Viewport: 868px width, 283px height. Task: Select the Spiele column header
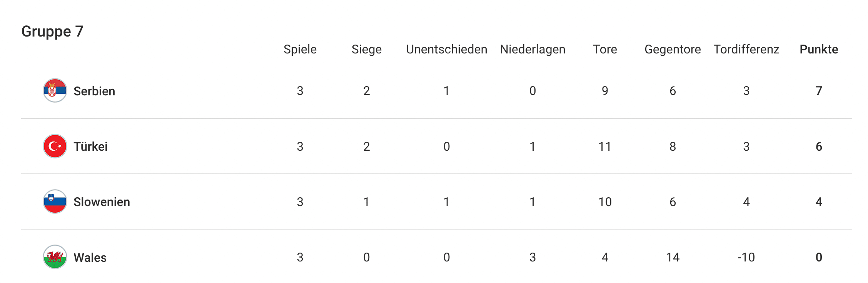(300, 50)
